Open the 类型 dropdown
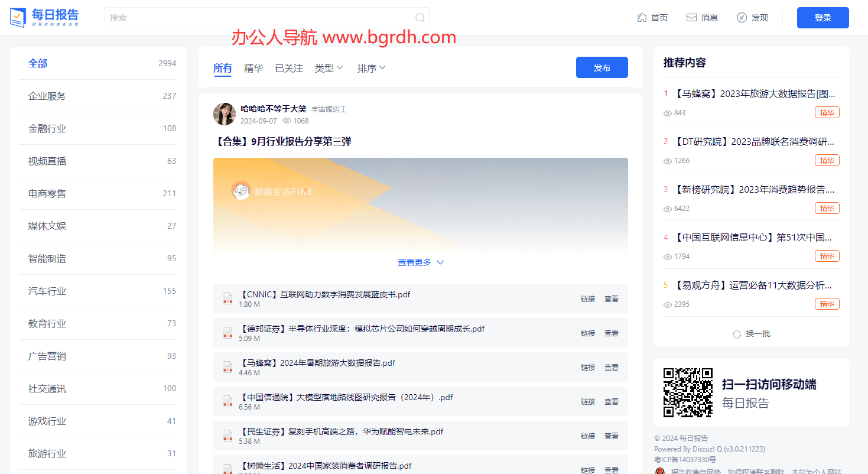Image resolution: width=868 pixels, height=474 pixels. click(329, 68)
